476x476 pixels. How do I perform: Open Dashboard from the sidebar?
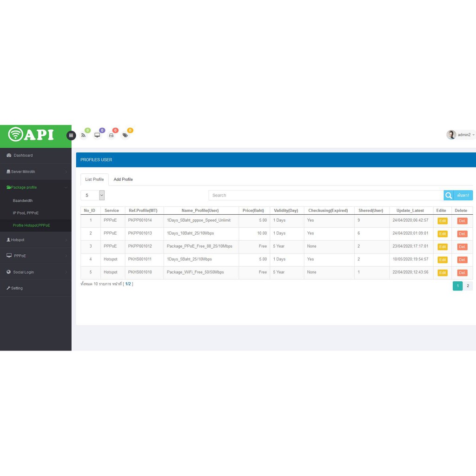[x=23, y=155]
